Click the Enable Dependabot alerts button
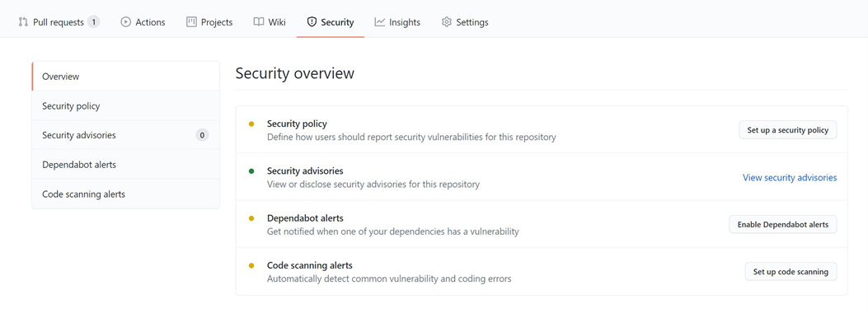This screenshot has height=318, width=868. [x=783, y=225]
